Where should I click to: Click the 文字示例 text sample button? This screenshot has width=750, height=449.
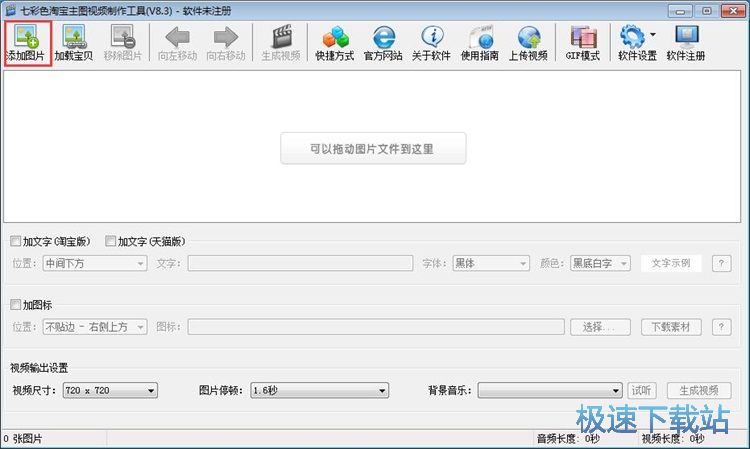pos(671,263)
